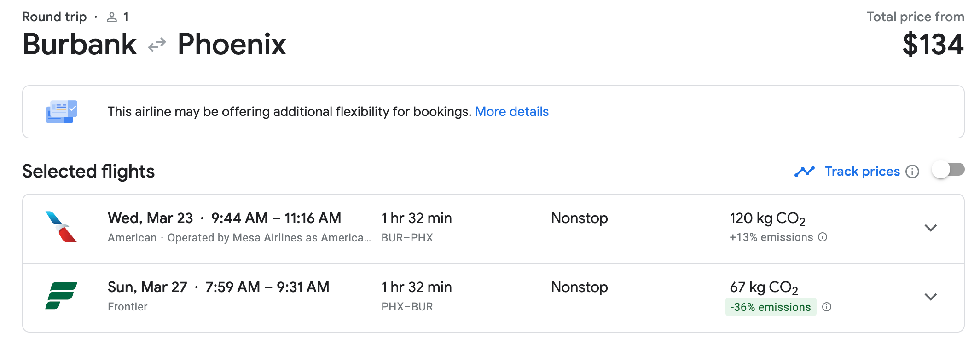Click the green Frontier airline logo
Screen dimensions: 980x350
[x=61, y=296]
